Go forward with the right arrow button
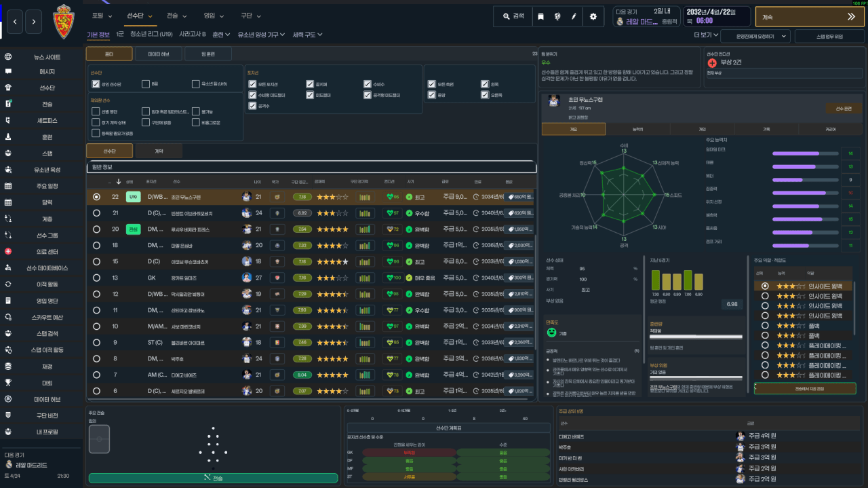This screenshot has width=868, height=488. (x=34, y=22)
